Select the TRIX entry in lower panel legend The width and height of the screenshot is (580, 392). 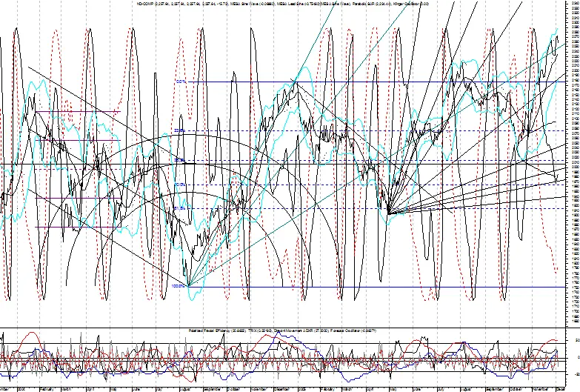click(x=261, y=330)
